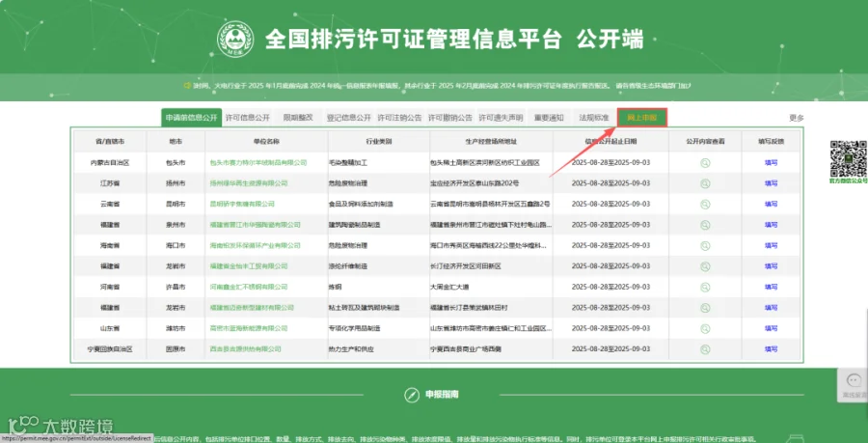Click 填写 in the 山东省 row
The image size is (868, 443).
pyautogui.click(x=772, y=328)
